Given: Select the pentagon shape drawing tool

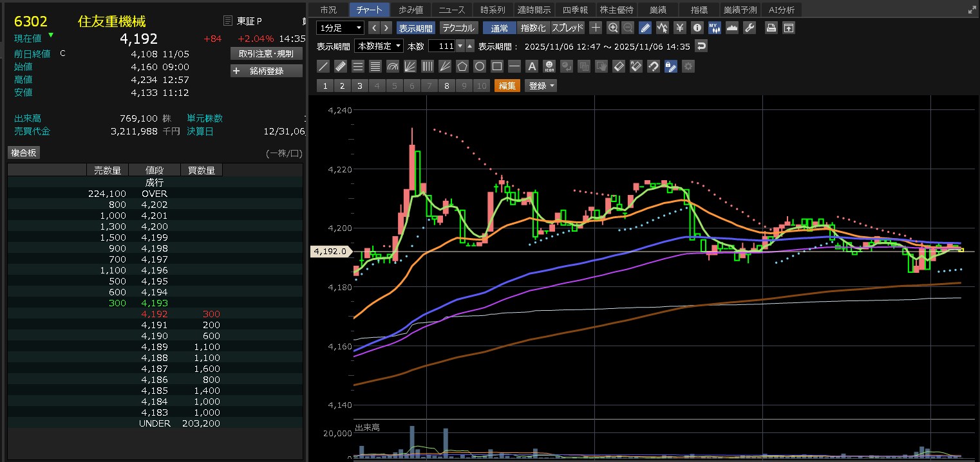Looking at the screenshot, I should click(x=462, y=66).
